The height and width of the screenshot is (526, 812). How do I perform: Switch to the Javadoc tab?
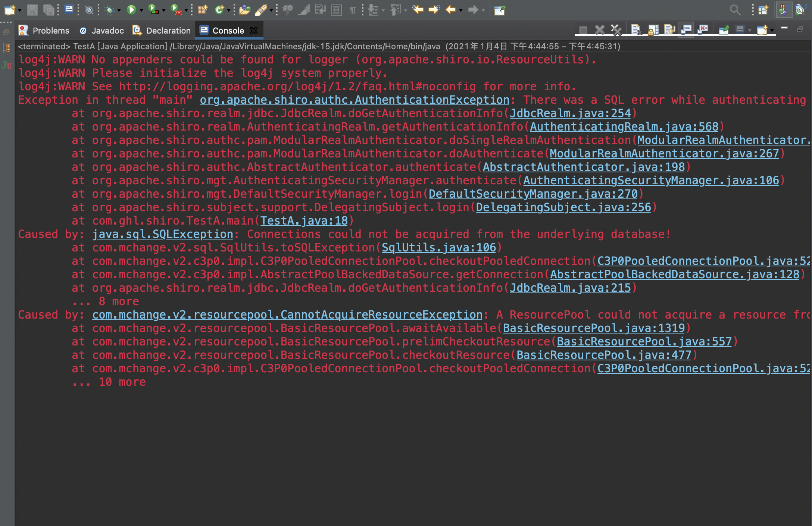[x=102, y=31]
